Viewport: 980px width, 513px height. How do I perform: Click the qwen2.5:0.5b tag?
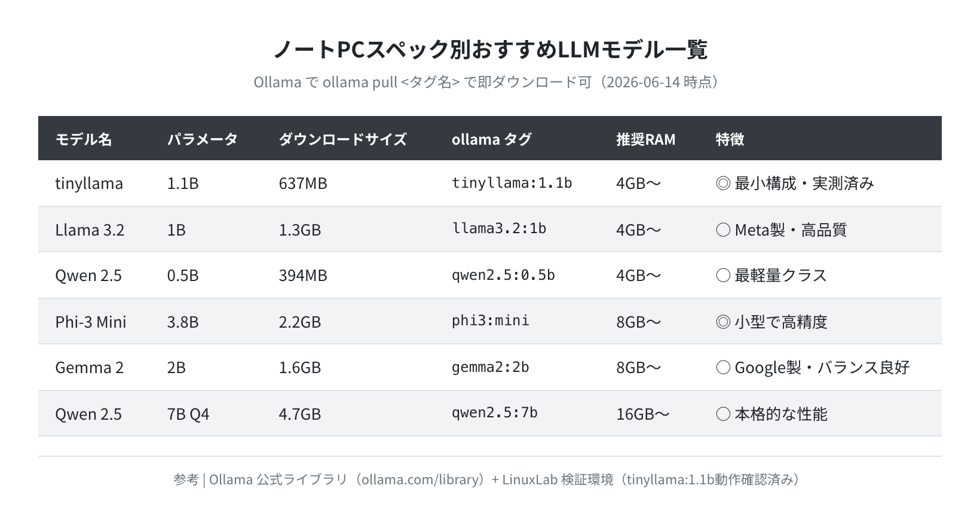(x=503, y=275)
